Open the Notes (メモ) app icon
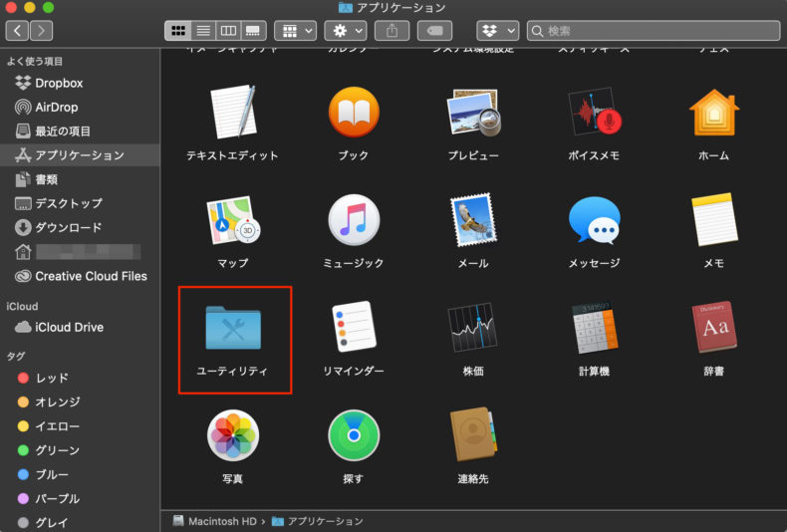Viewport: 787px width, 532px height. [714, 220]
